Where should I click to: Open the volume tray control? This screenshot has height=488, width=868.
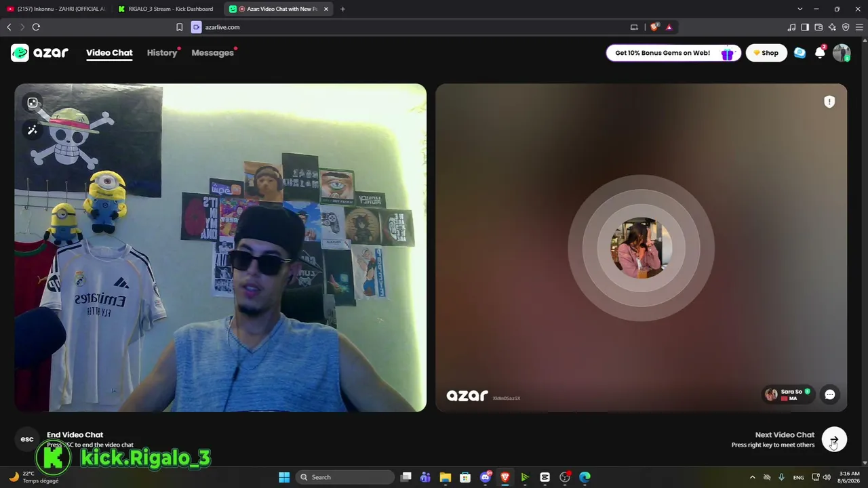point(827,477)
